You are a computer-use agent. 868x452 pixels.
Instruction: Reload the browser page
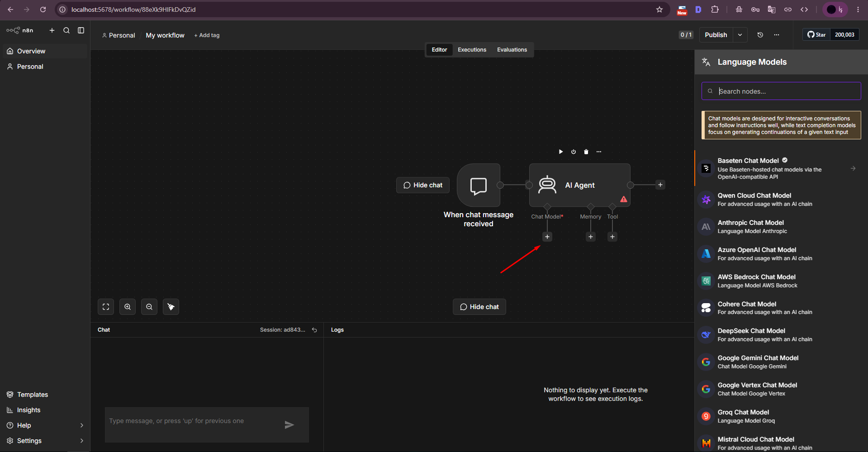point(43,10)
